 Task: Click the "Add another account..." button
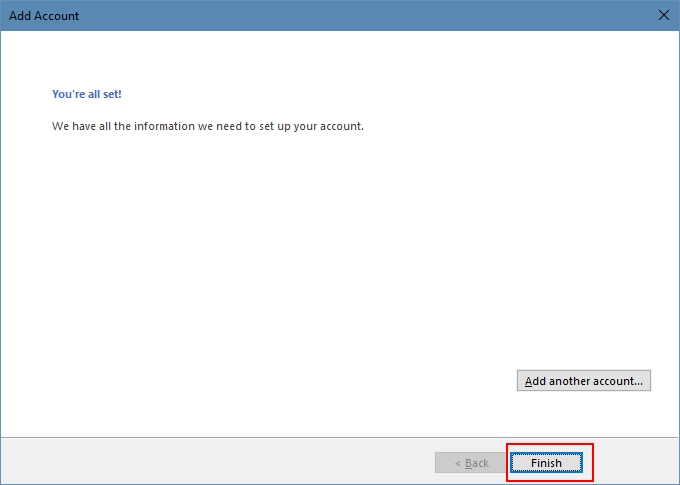584,381
